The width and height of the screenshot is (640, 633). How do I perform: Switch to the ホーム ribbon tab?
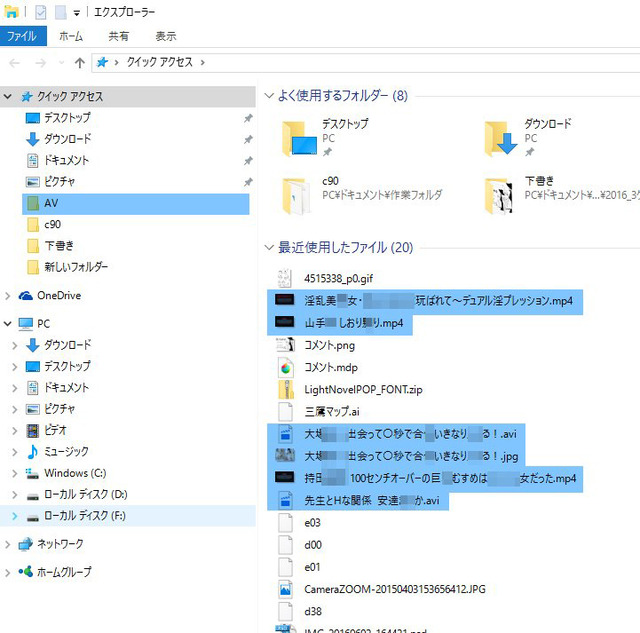coord(71,36)
